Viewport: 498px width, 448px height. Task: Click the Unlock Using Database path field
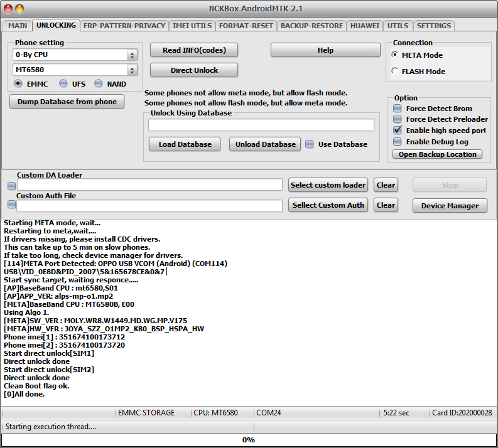point(261,125)
